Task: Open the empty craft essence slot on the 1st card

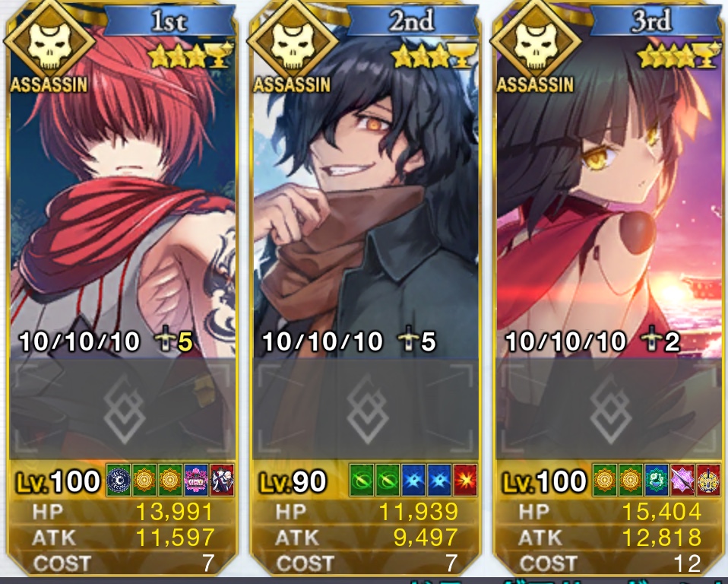Action: [x=123, y=409]
